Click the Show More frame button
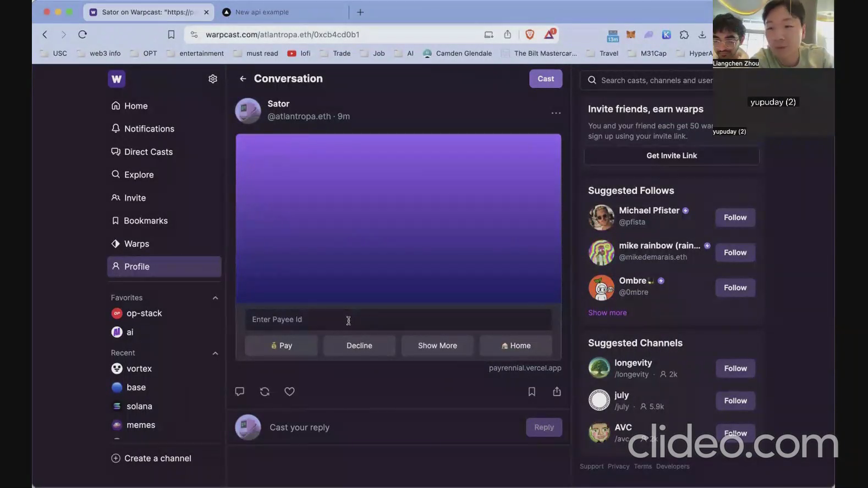This screenshot has width=868, height=488. 437,346
